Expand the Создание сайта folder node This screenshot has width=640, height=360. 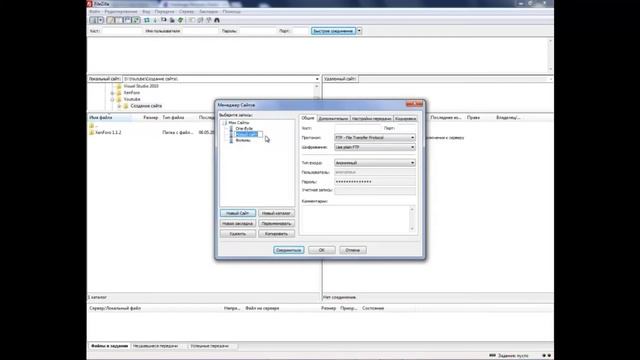(119, 106)
